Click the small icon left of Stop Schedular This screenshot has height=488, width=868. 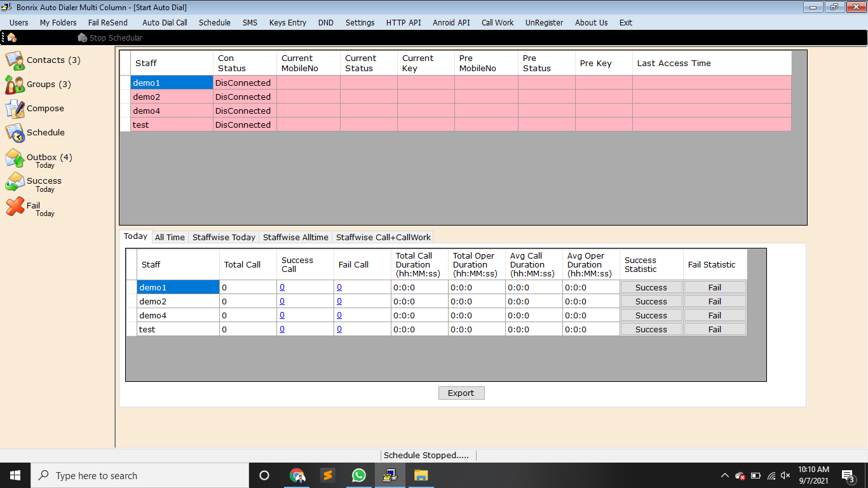(11, 37)
